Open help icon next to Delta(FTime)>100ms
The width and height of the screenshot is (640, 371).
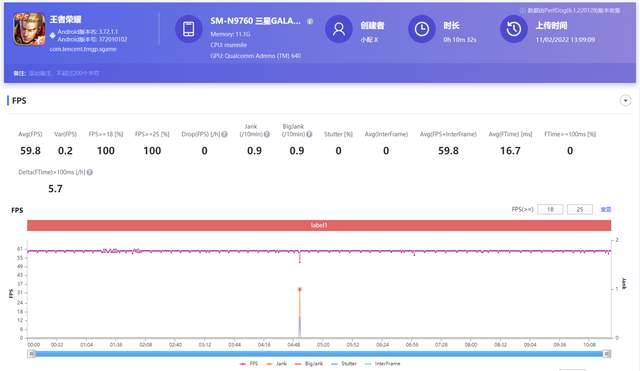pyautogui.click(x=90, y=172)
